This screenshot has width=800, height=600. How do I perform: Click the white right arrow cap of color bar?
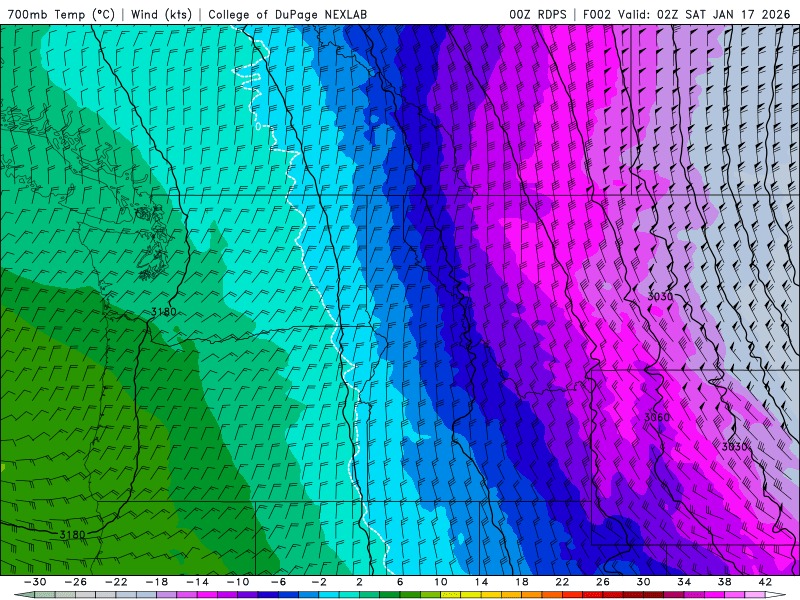pos(776,595)
